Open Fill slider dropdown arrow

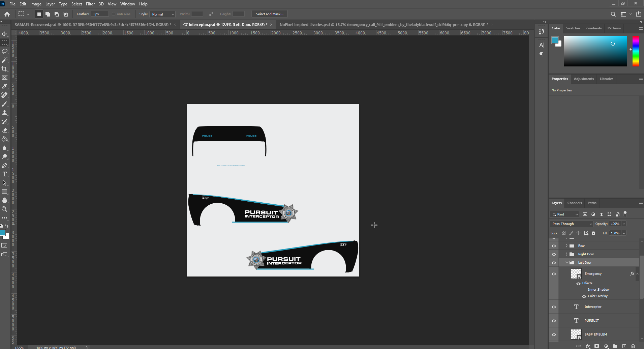624,233
